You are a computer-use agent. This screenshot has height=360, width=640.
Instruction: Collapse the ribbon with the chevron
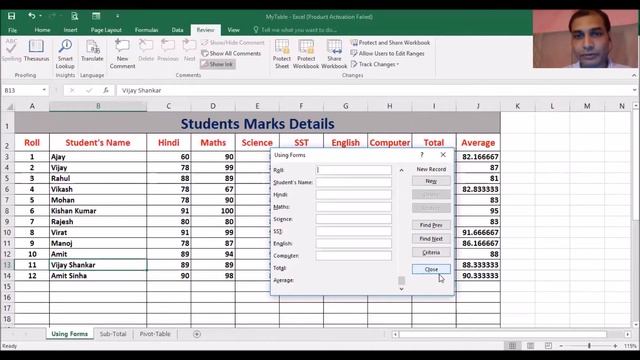click(634, 76)
